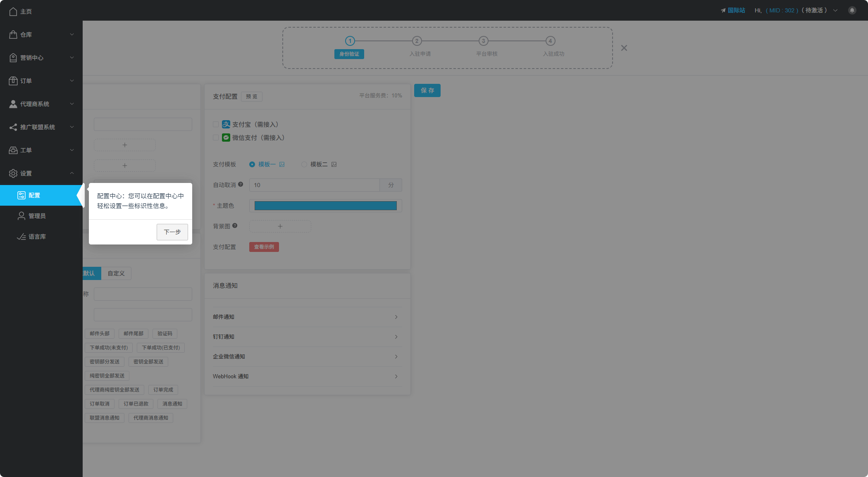Click the 保存 button
The height and width of the screenshot is (477, 868).
point(427,90)
